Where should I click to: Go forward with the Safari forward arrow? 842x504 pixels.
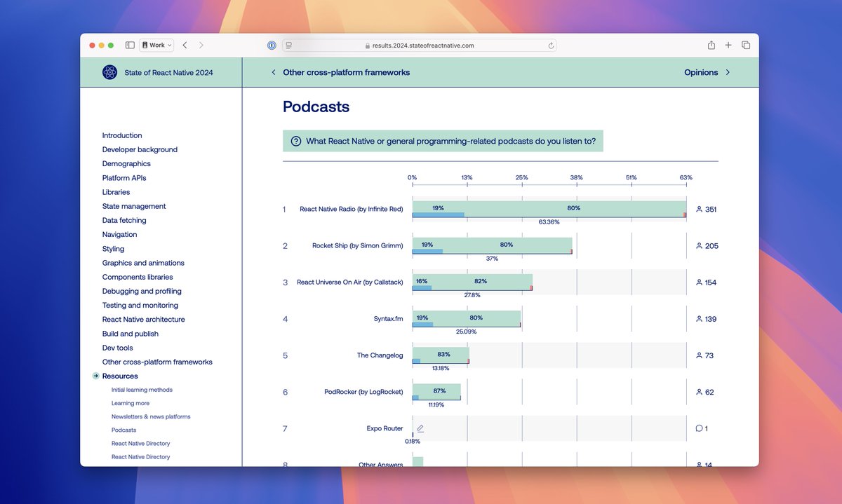[201, 45]
